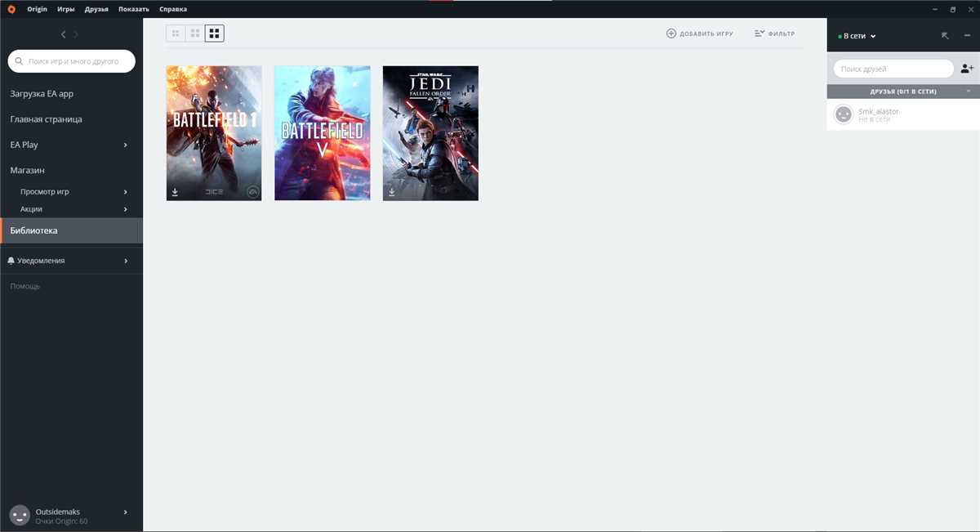Click the notifications bell icon in sidebar

pos(10,260)
